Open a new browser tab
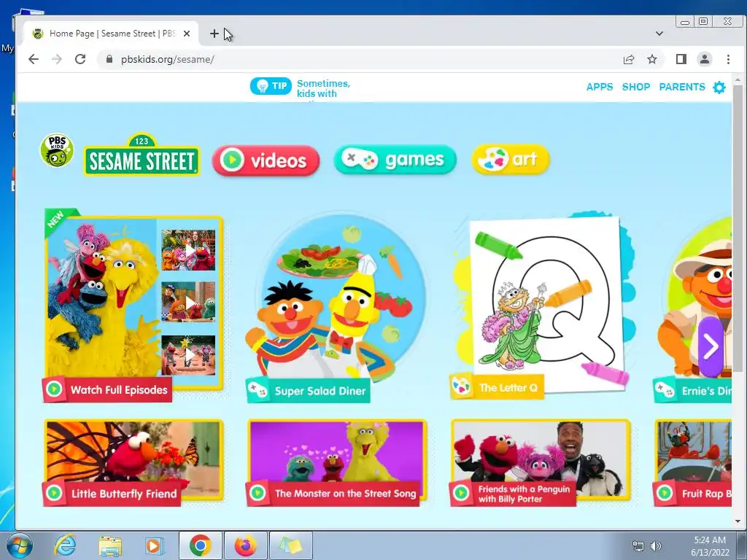 [x=214, y=34]
